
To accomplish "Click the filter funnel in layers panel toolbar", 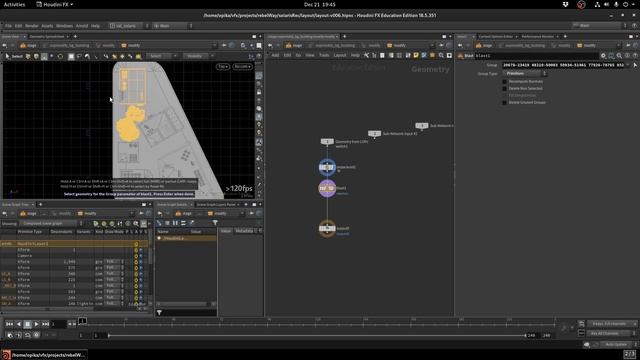I will pyautogui.click(x=215, y=223).
